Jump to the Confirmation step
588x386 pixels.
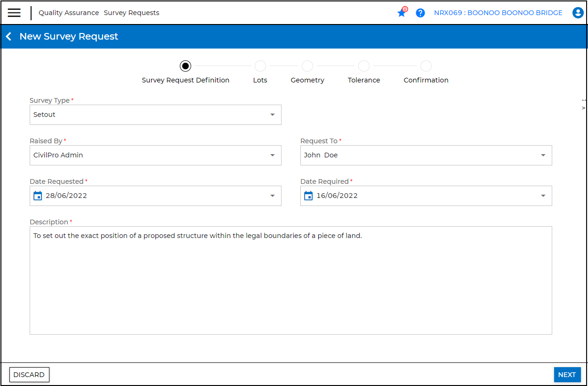pos(426,66)
